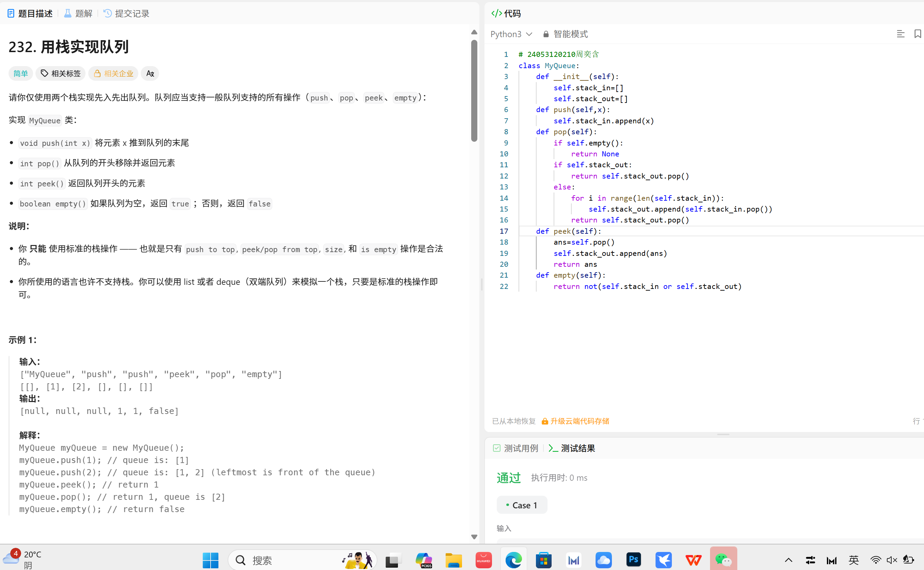Open File Explorer folder icon in taskbar
This screenshot has height=570, width=924.
pyautogui.click(x=453, y=560)
